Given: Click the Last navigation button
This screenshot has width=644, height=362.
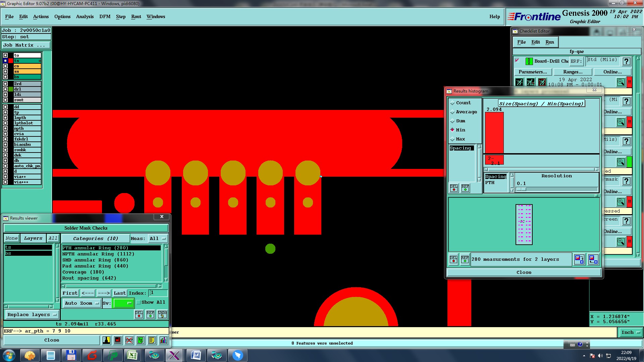Looking at the screenshot, I should 119,293.
